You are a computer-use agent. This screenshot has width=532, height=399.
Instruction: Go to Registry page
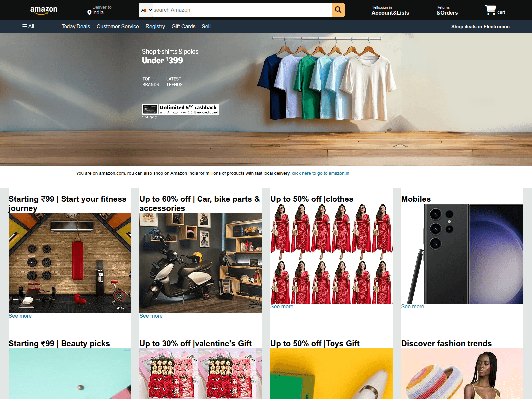pyautogui.click(x=155, y=27)
